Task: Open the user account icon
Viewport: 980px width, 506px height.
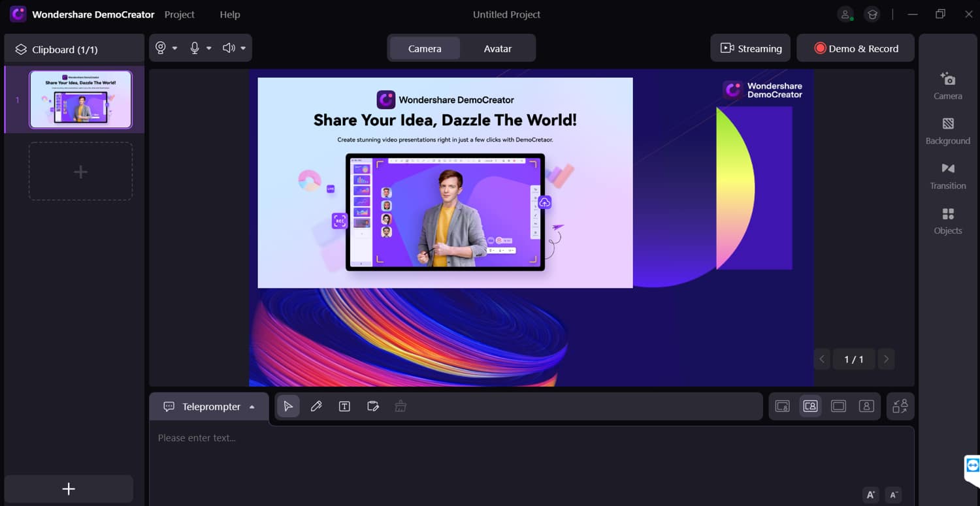Action: pyautogui.click(x=845, y=14)
